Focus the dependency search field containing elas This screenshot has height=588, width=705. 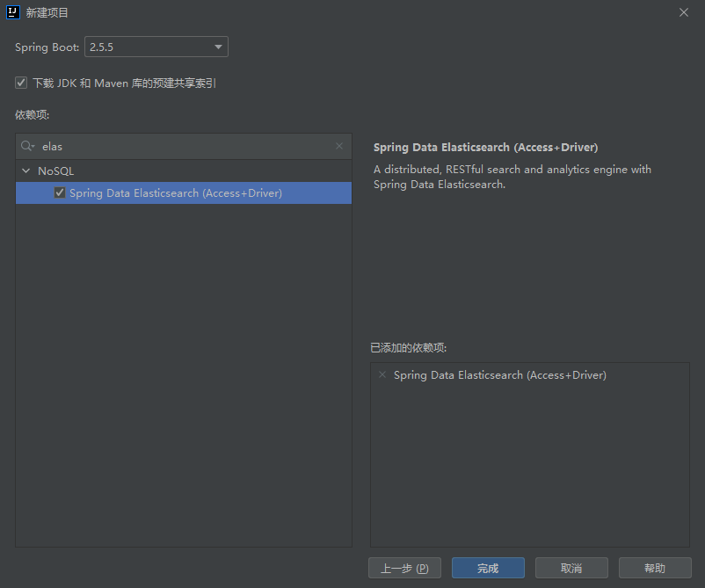(185, 147)
